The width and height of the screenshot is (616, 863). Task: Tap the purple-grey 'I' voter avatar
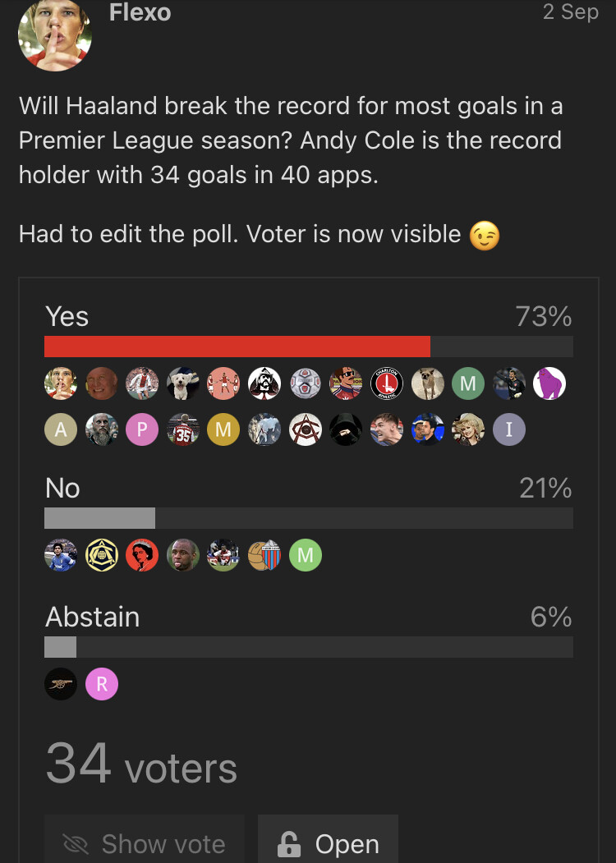pos(509,429)
